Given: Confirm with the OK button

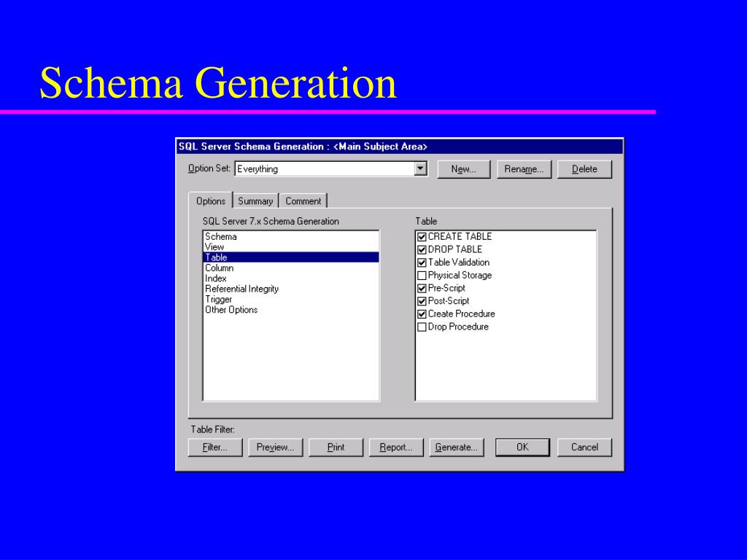Looking at the screenshot, I should click(522, 447).
